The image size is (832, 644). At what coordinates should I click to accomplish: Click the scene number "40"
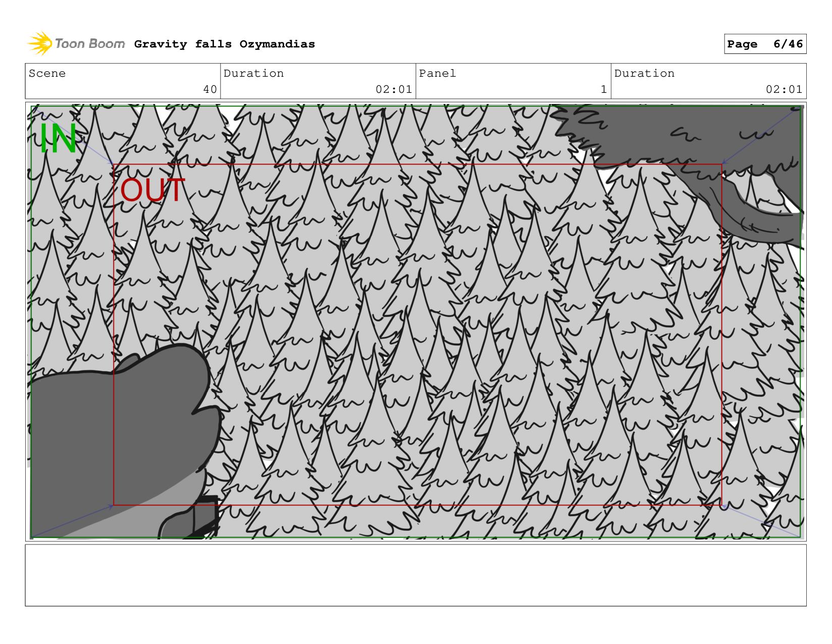point(210,89)
